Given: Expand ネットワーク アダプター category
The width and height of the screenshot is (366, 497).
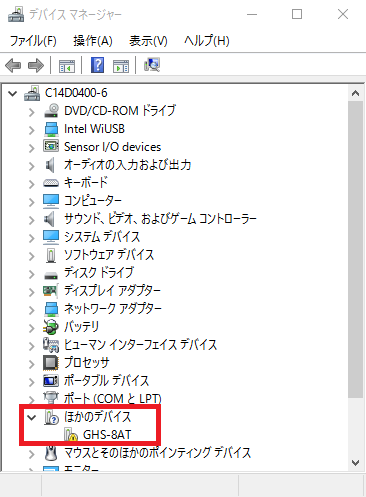Looking at the screenshot, I should coord(32,310).
